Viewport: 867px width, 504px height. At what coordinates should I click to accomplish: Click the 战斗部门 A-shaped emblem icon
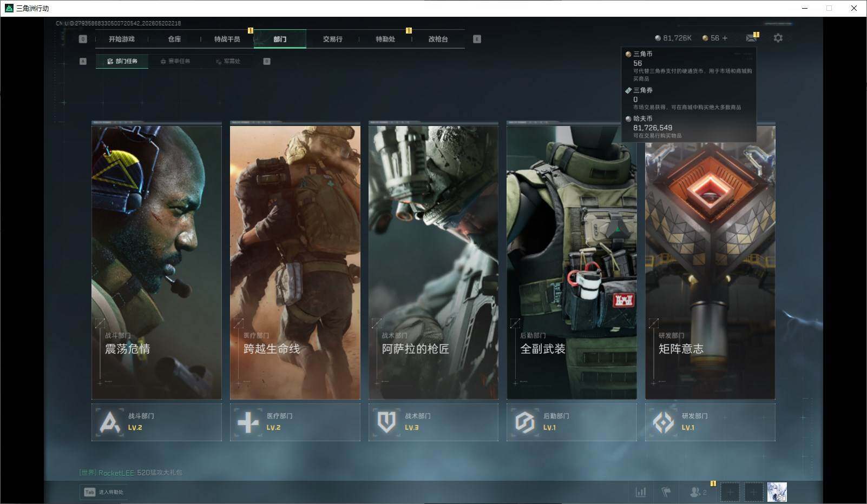click(110, 422)
